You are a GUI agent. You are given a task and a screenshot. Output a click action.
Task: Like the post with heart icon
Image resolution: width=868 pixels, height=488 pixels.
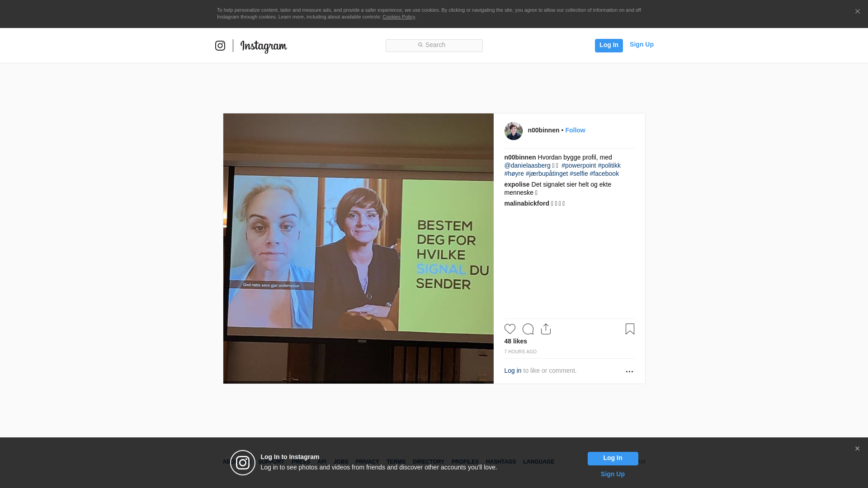coord(509,329)
